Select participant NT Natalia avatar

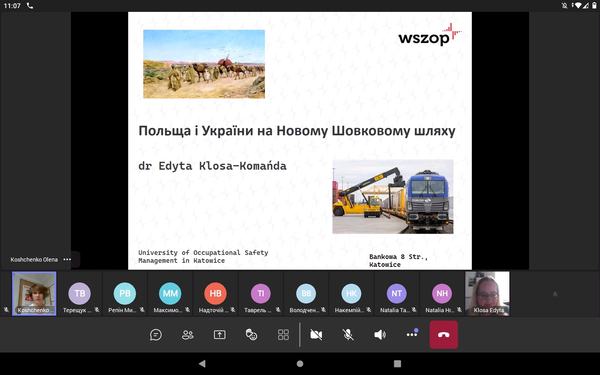pyautogui.click(x=396, y=293)
